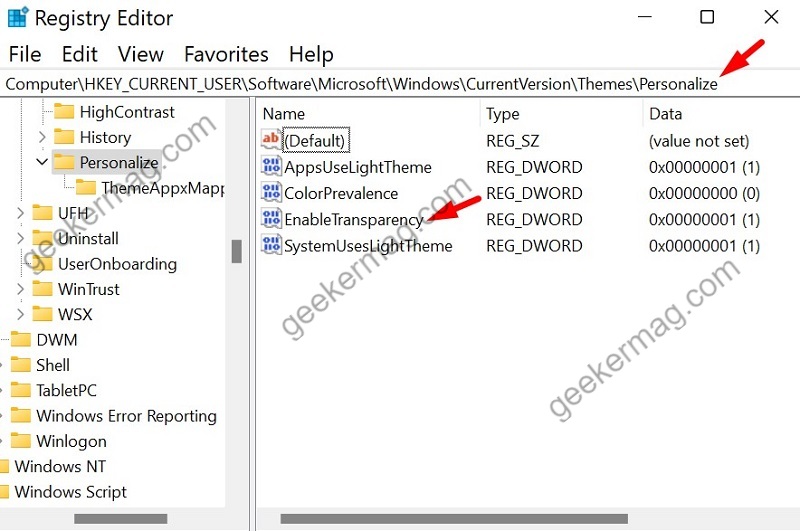Click the AppsUseLightTheme DWORD icon
800x531 pixels.
tap(271, 166)
